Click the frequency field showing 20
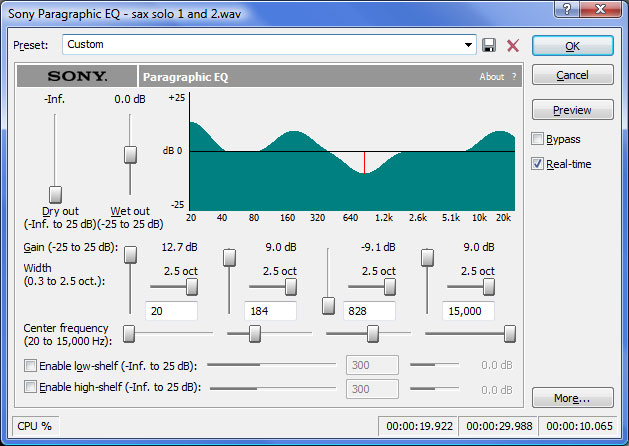The width and height of the screenshot is (629, 446). (x=171, y=311)
